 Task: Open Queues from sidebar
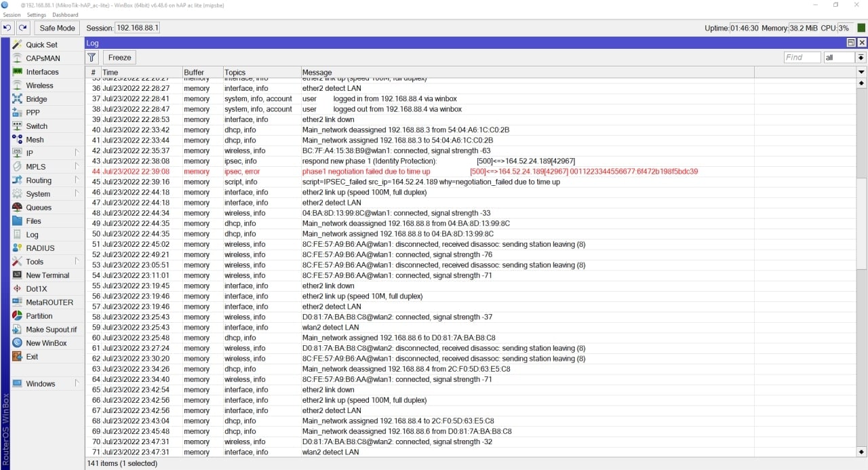[x=39, y=208]
